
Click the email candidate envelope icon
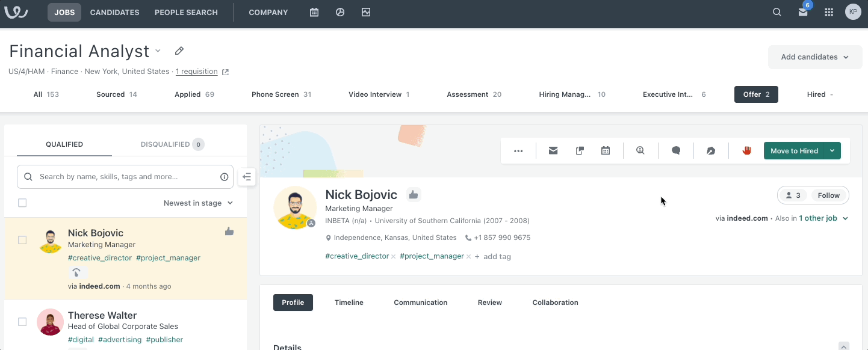click(x=553, y=151)
